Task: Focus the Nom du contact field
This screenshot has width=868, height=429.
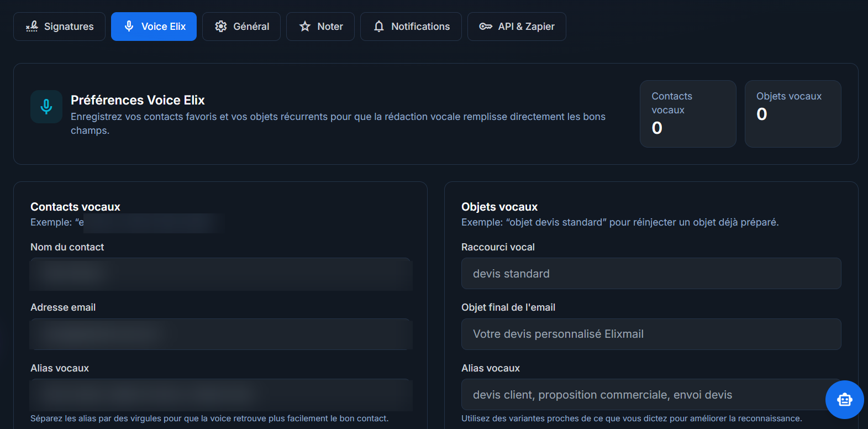Action: click(x=221, y=274)
